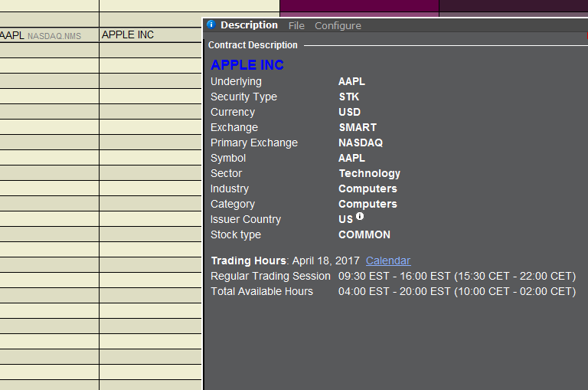Viewport: 588px width, 390px height.
Task: Select the AAPL NASDAQ.NMS ticker cell
Action: (49, 35)
